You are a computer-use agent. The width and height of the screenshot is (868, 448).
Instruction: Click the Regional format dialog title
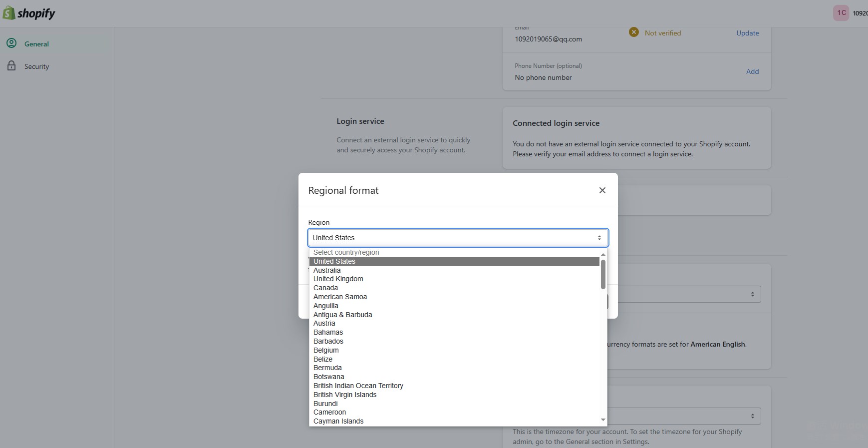click(x=343, y=190)
